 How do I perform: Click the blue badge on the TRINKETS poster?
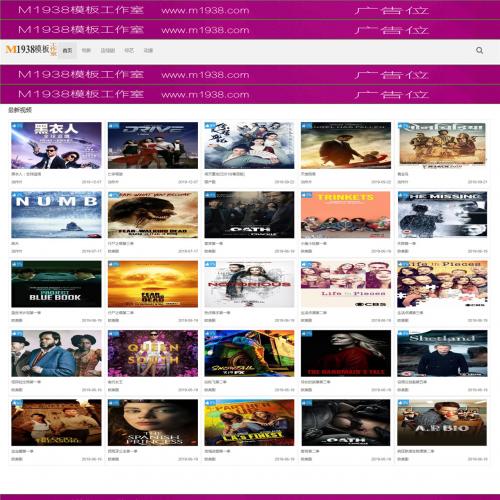[307, 195]
